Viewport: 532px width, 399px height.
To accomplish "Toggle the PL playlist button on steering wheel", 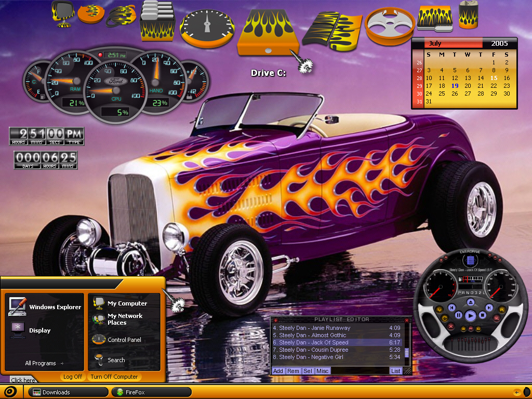I will pyautogui.click(x=502, y=310).
